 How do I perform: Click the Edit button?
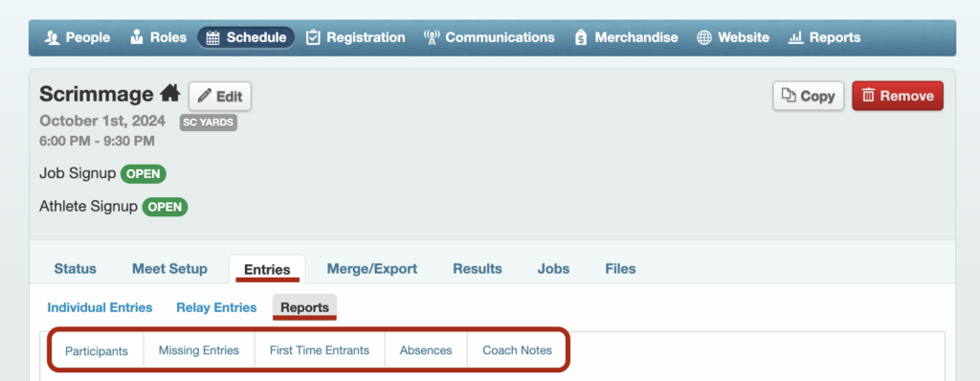pos(220,97)
